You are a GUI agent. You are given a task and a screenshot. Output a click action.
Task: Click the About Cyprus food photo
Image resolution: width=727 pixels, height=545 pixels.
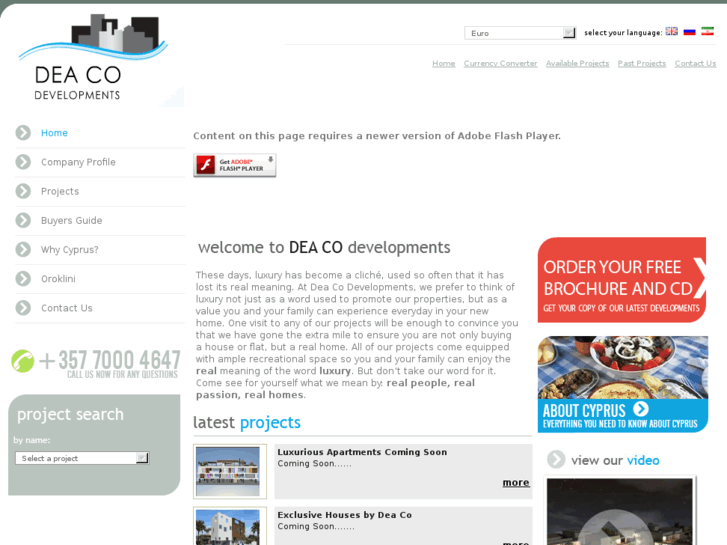point(623,367)
